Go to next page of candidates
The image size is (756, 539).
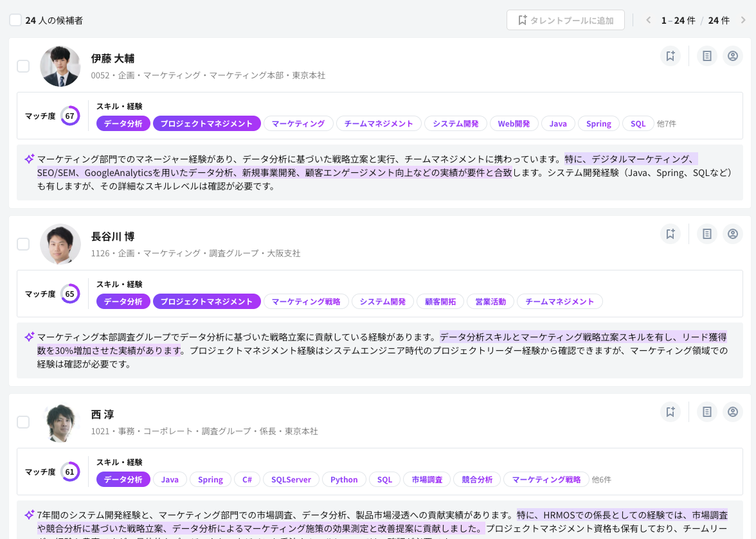[x=743, y=20]
